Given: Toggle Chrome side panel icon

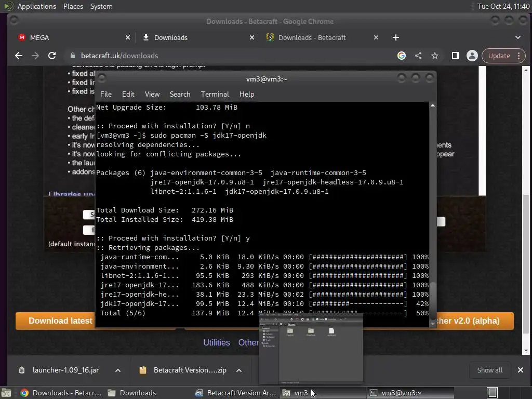Looking at the screenshot, I should [x=455, y=56].
